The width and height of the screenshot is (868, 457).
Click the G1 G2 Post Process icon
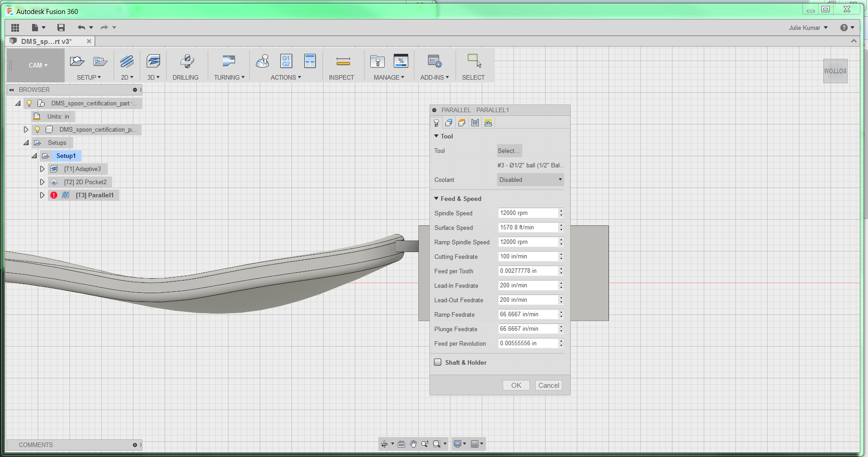click(286, 61)
